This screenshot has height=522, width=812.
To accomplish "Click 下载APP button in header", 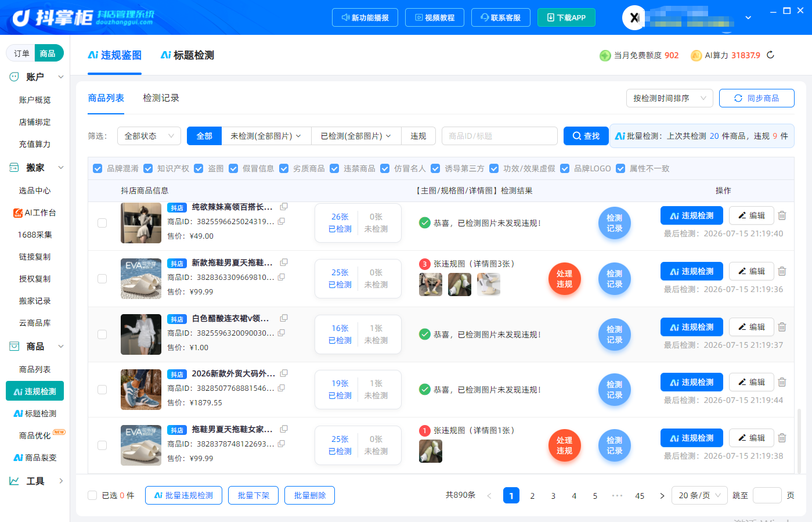I will click(566, 17).
